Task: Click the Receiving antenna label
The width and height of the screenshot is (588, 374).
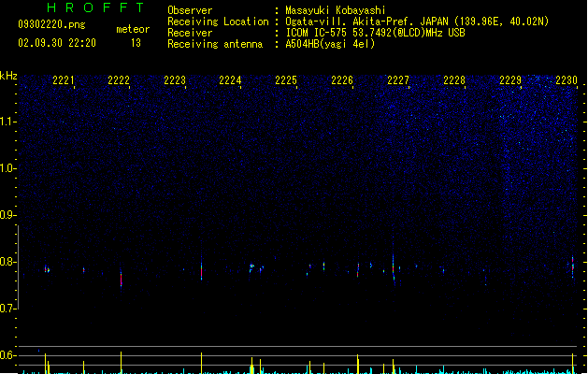Action: click(x=215, y=44)
